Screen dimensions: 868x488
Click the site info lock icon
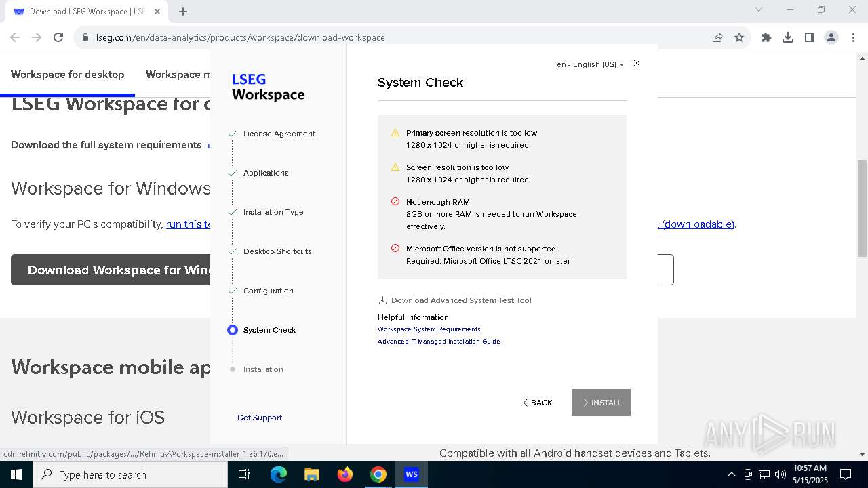coord(85,37)
